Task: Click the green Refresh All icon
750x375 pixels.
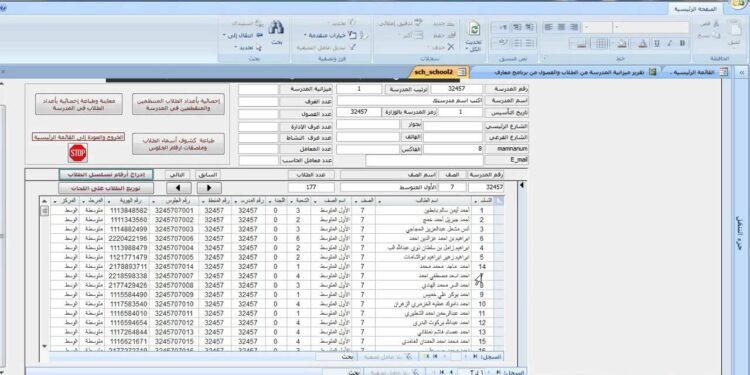Action: pos(474,29)
